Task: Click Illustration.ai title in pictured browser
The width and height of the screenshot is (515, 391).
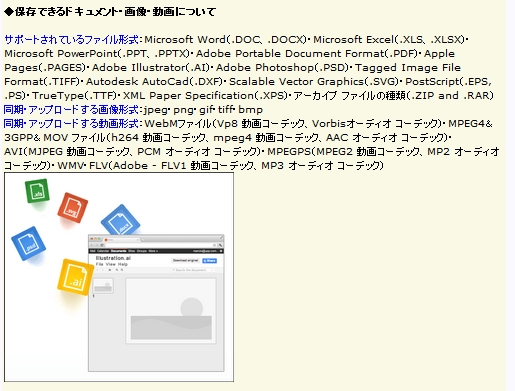Action: (113, 258)
